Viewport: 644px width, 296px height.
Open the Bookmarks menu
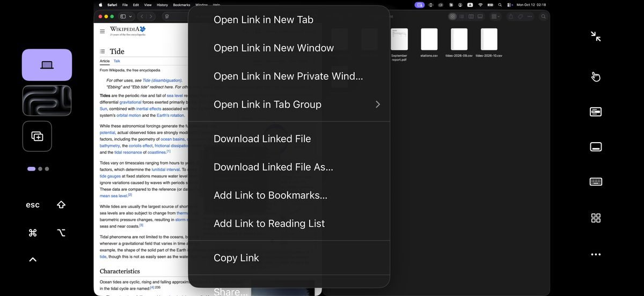click(181, 5)
